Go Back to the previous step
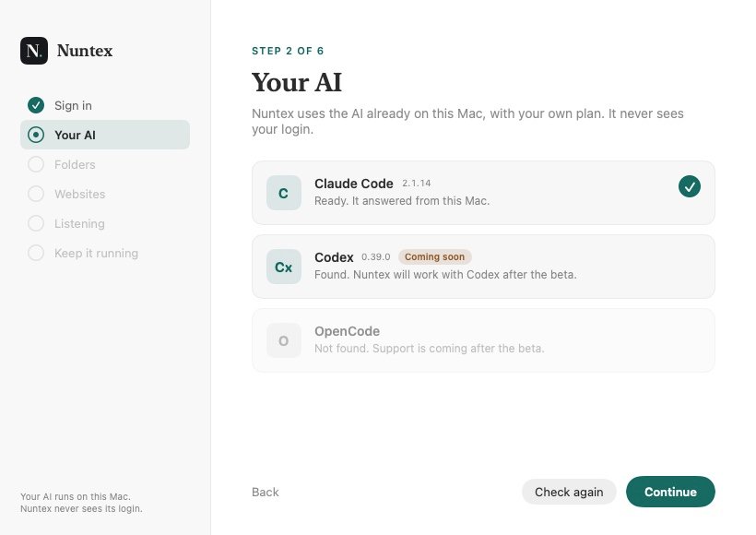Screen dimensions: 756x535 pyautogui.click(x=266, y=492)
